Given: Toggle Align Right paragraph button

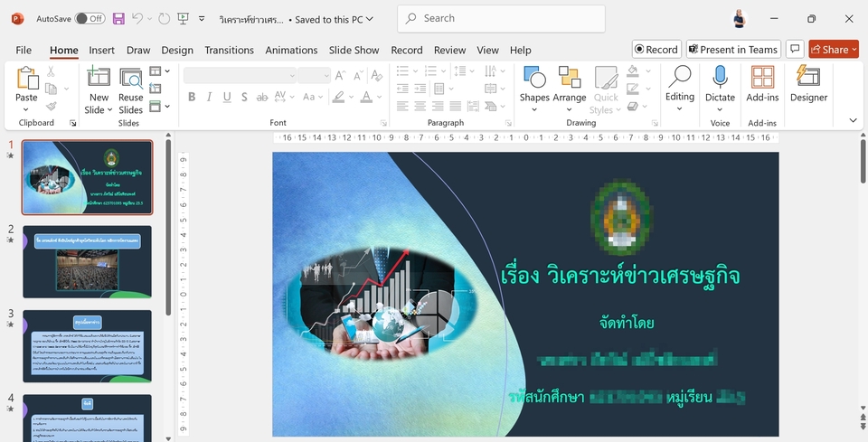Looking at the screenshot, I should pyautogui.click(x=438, y=106).
